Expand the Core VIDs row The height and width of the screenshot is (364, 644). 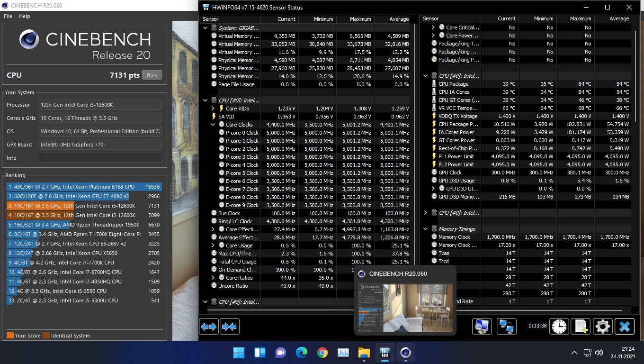tap(213, 109)
